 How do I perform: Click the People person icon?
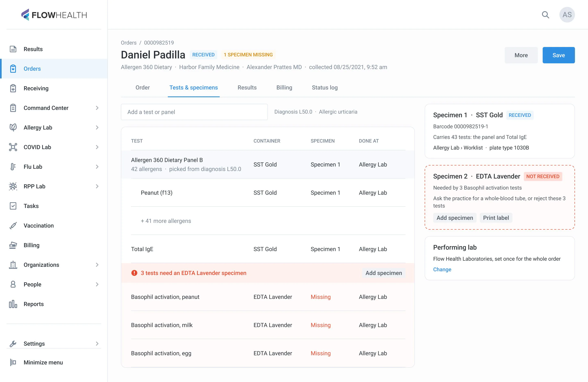coord(13,284)
